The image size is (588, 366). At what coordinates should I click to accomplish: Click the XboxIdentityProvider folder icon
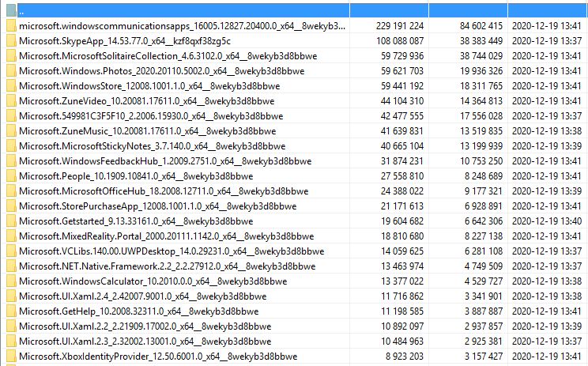click(11, 356)
